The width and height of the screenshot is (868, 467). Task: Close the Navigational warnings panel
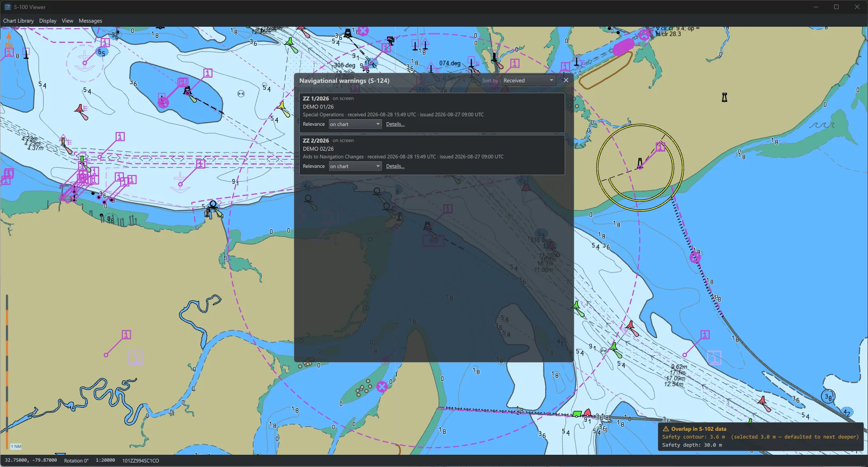566,80
